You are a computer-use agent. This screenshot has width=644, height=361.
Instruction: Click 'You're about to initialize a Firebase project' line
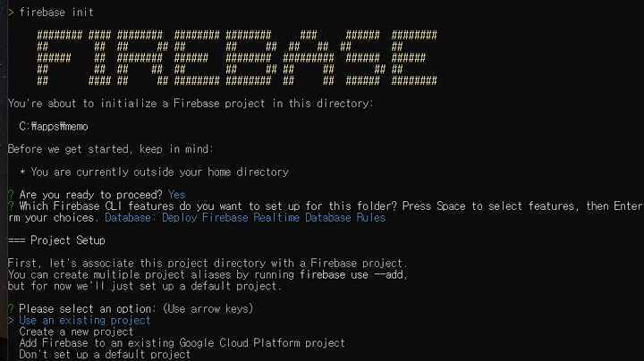coord(191,104)
